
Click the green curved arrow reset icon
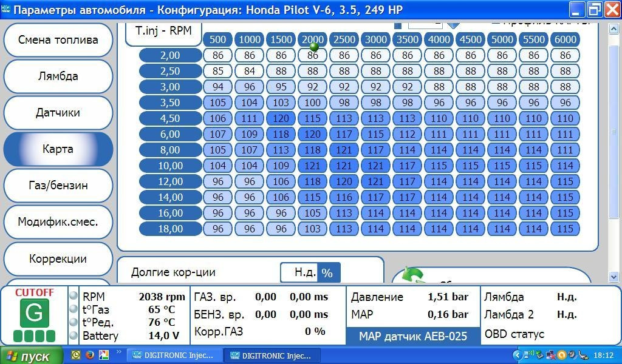click(x=413, y=275)
